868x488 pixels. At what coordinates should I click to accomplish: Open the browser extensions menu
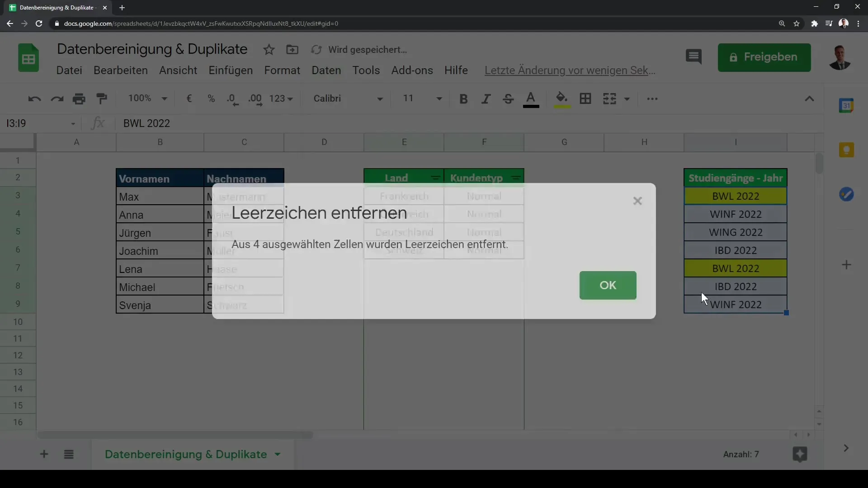(814, 23)
